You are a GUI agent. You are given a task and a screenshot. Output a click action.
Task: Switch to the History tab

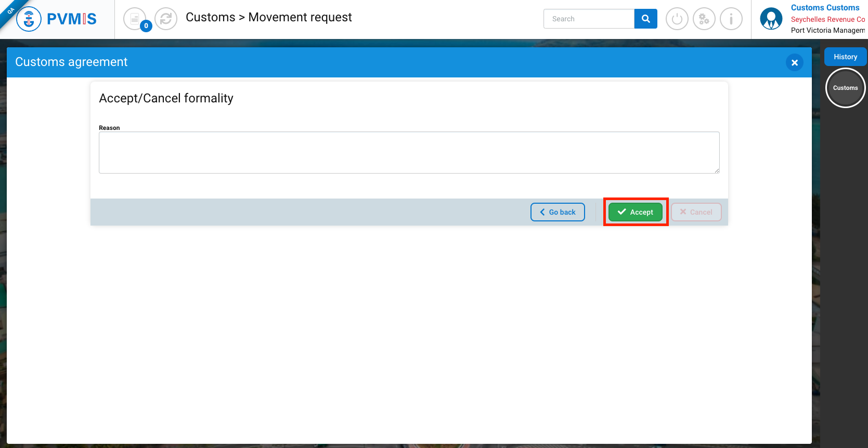click(845, 57)
